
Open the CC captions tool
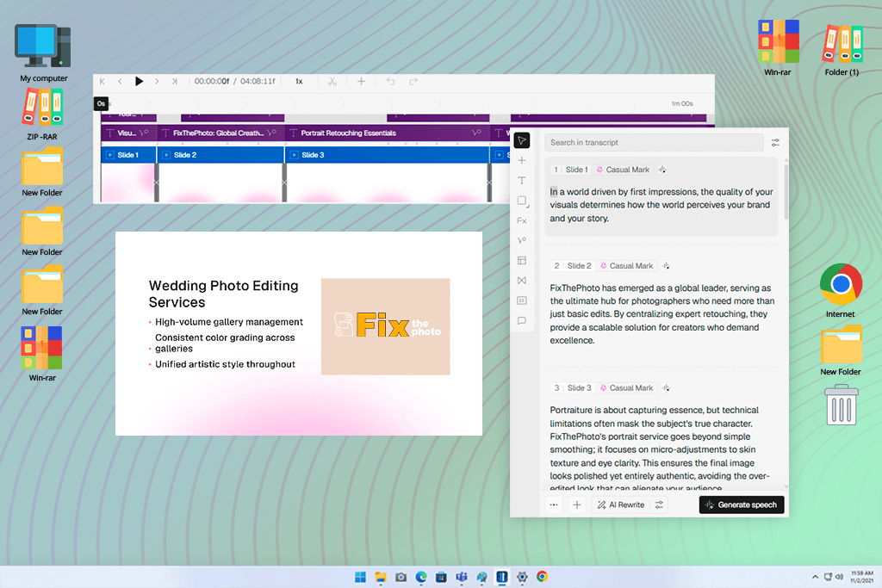(x=522, y=300)
